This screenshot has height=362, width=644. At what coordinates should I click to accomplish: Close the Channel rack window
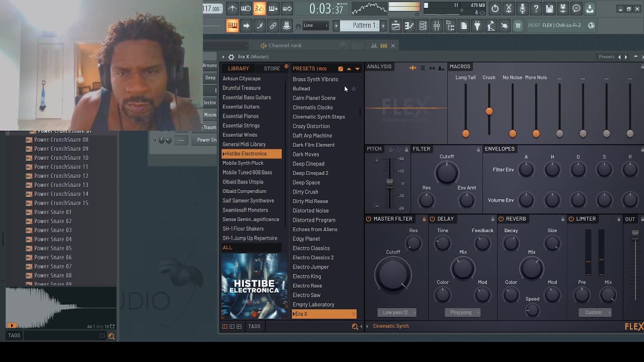point(393,46)
